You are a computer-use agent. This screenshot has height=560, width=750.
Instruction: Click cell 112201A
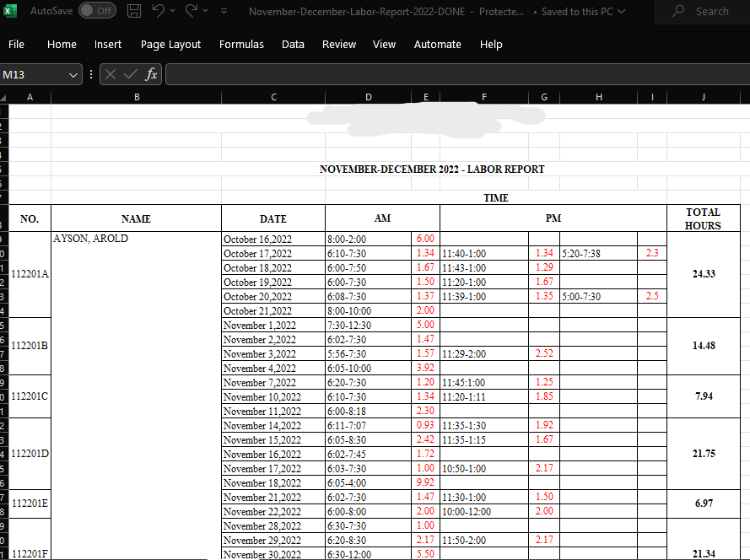(30, 274)
